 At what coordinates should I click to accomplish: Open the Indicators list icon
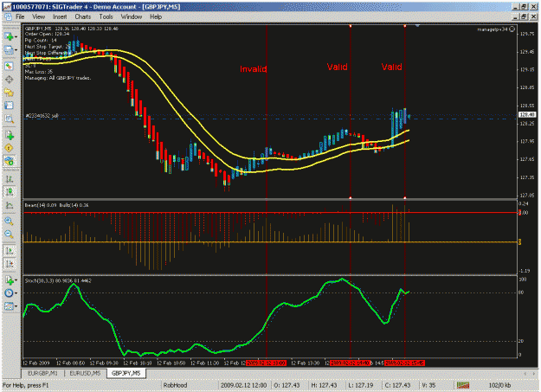coord(9,280)
